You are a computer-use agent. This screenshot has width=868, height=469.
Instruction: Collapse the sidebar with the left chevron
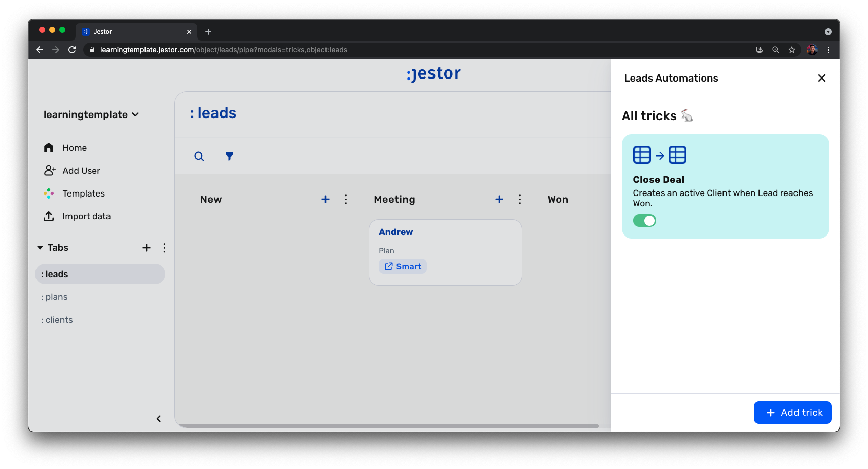pos(159,419)
